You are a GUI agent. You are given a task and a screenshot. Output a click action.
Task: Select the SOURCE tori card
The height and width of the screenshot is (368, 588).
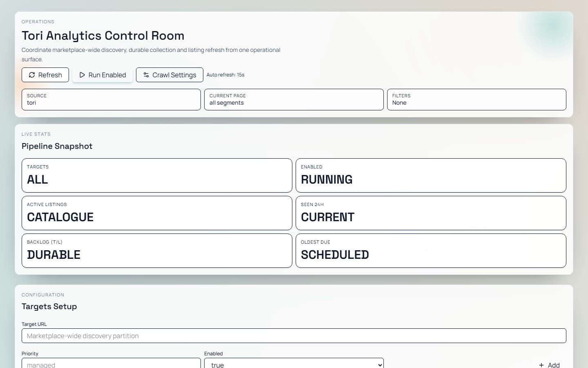111,99
